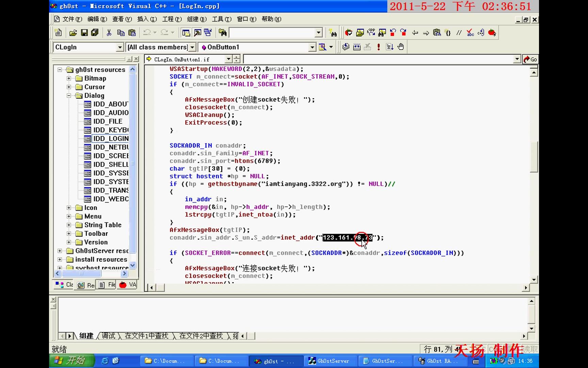Click the Paste clipboard icon
This screenshot has width=588, height=368.
point(132,33)
